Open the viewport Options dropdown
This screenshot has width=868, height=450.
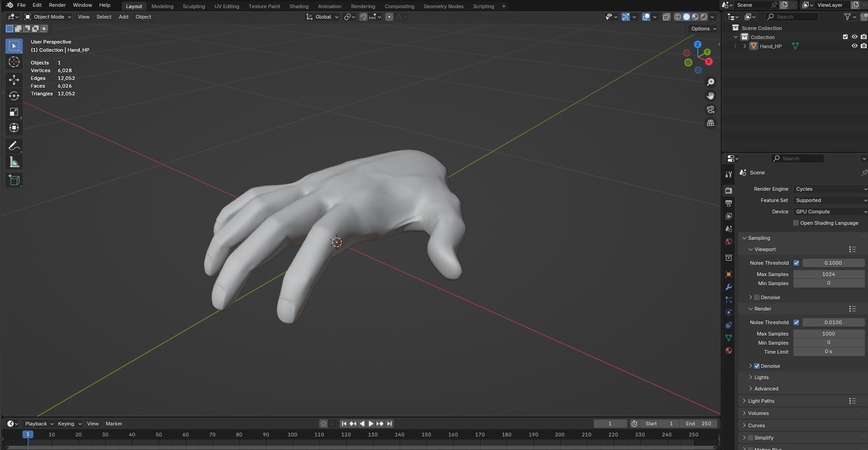point(704,29)
